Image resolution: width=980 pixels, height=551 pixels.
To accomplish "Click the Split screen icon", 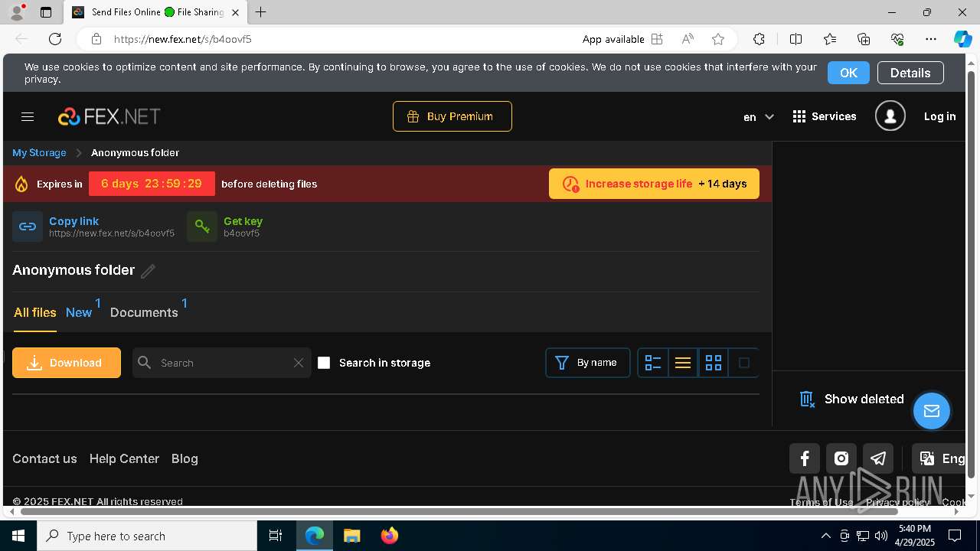I will pos(795,39).
